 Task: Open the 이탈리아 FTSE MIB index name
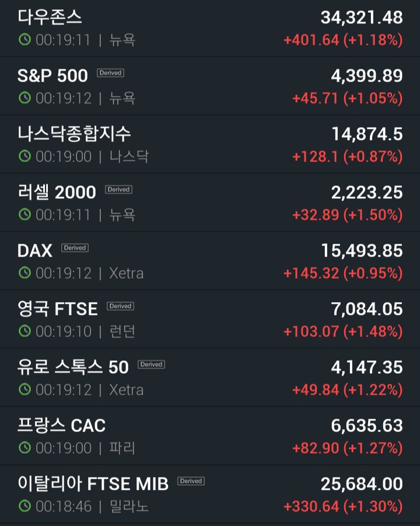(x=93, y=483)
